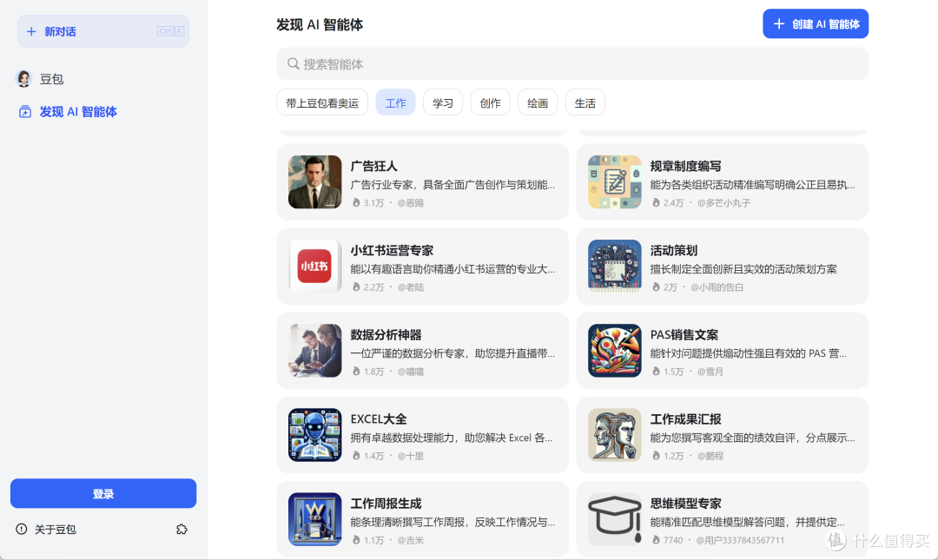Click the author name @小雨的告白

click(x=717, y=287)
